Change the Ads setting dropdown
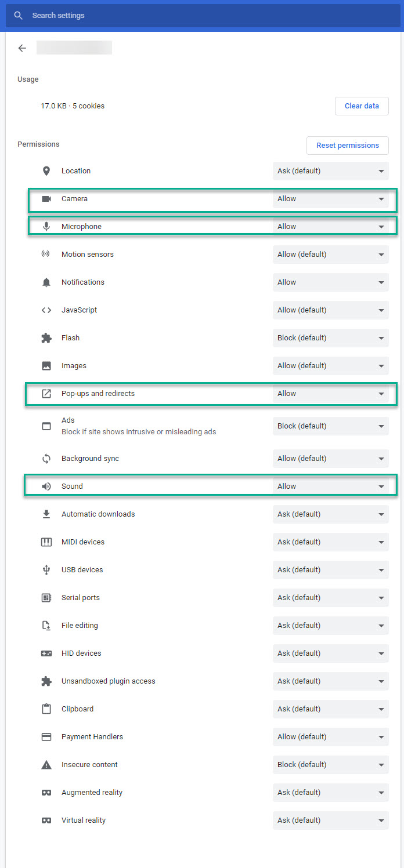 click(330, 426)
